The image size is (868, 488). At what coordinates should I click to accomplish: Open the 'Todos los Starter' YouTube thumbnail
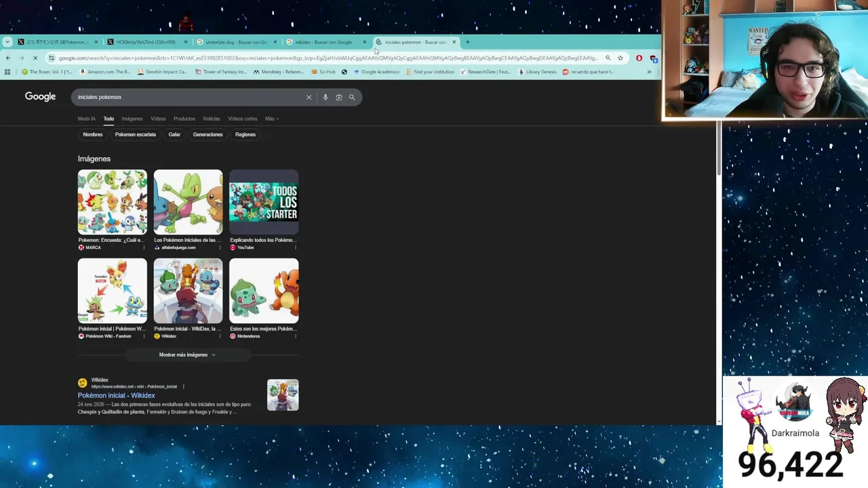coord(264,202)
